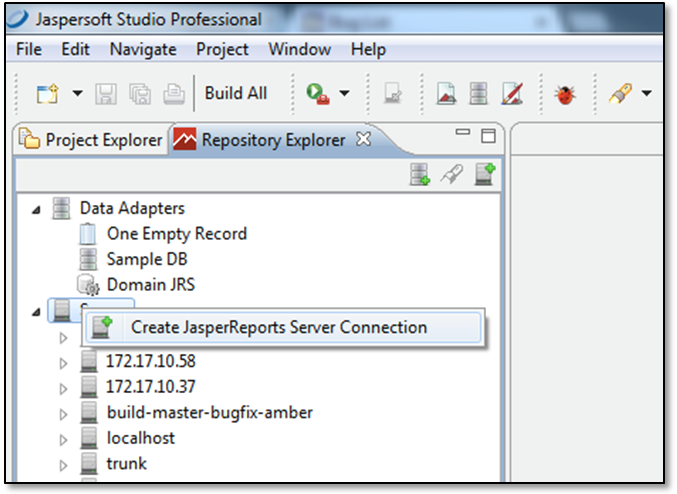
Task: Open the Project menu
Action: click(x=222, y=50)
